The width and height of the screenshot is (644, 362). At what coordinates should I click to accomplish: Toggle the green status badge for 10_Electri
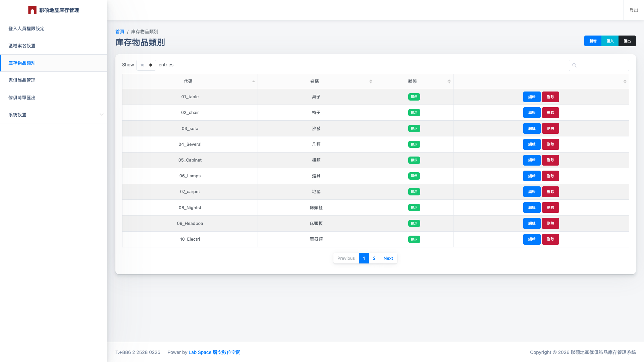(414, 239)
